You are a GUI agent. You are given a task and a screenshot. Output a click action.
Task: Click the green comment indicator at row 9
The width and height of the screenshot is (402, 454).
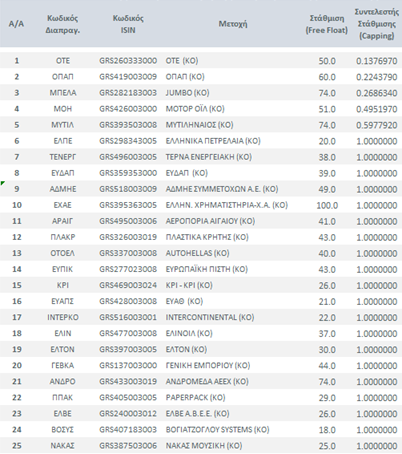point(2,183)
